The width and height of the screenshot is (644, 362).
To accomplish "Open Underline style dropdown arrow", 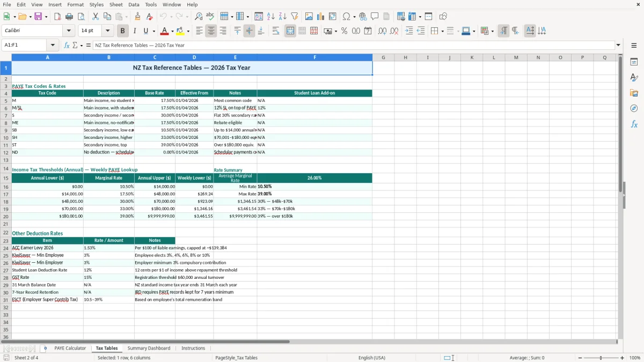I will point(153,31).
